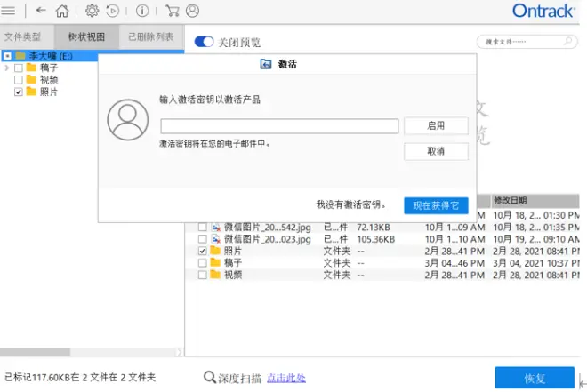Click the 3月 04, 2021 10:37 date cell
This screenshot has width=587, height=392.
point(536,263)
